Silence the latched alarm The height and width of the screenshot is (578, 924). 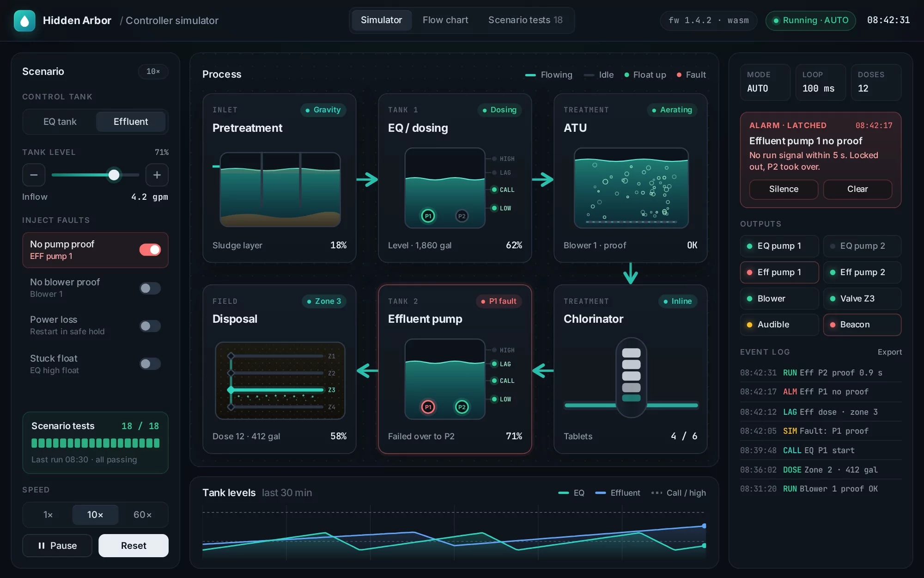point(784,189)
